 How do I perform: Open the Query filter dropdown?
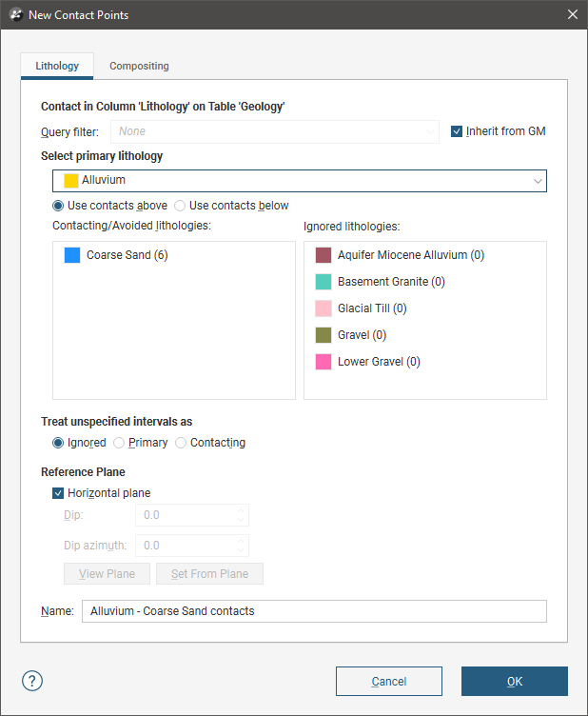tap(274, 131)
